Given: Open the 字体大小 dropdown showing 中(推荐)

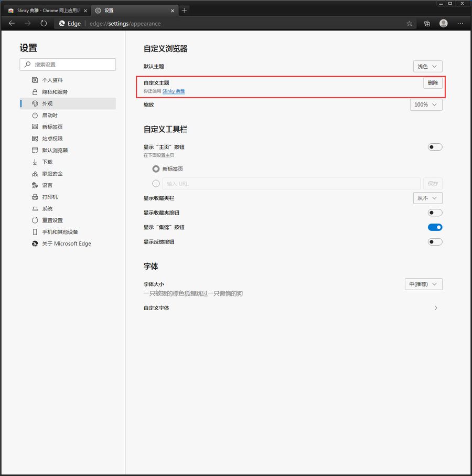Looking at the screenshot, I should pyautogui.click(x=423, y=284).
